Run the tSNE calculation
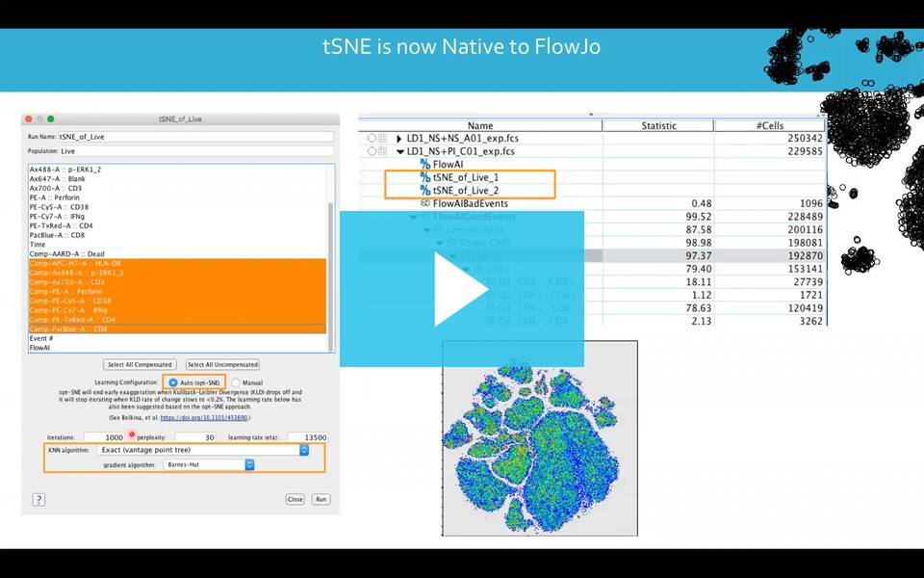 point(321,499)
